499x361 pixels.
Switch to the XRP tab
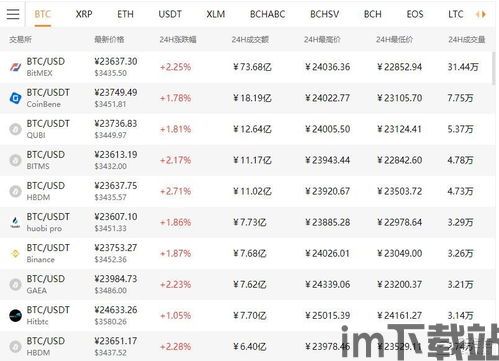(x=84, y=14)
